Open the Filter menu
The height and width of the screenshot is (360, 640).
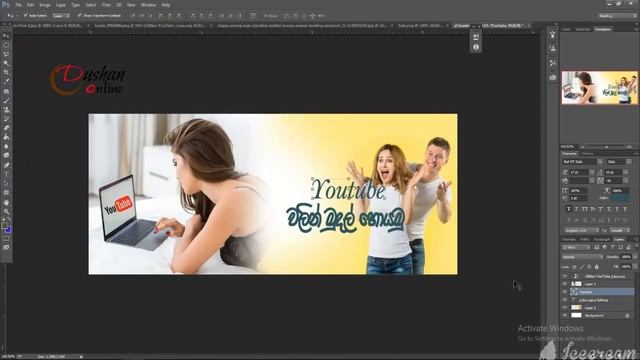point(106,5)
